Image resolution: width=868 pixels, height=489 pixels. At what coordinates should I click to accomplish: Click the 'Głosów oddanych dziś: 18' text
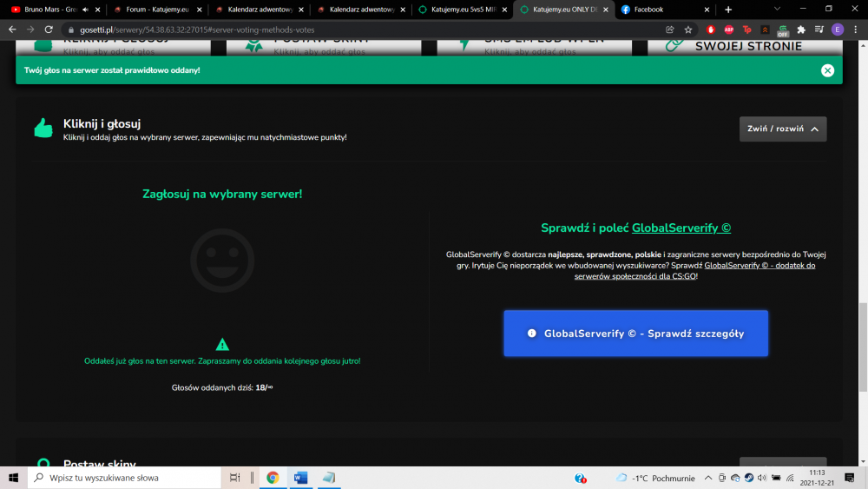pos(222,387)
